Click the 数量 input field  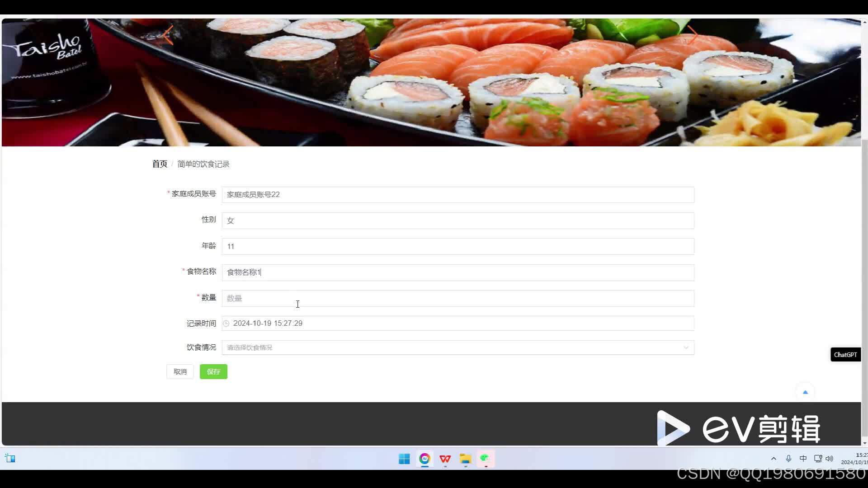(458, 298)
